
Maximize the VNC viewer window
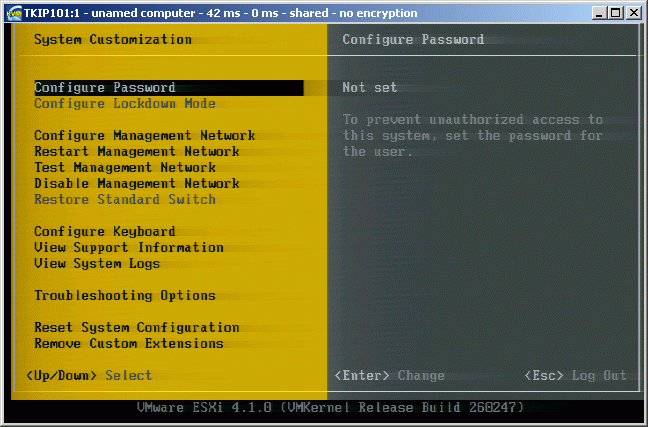[x=614, y=13]
